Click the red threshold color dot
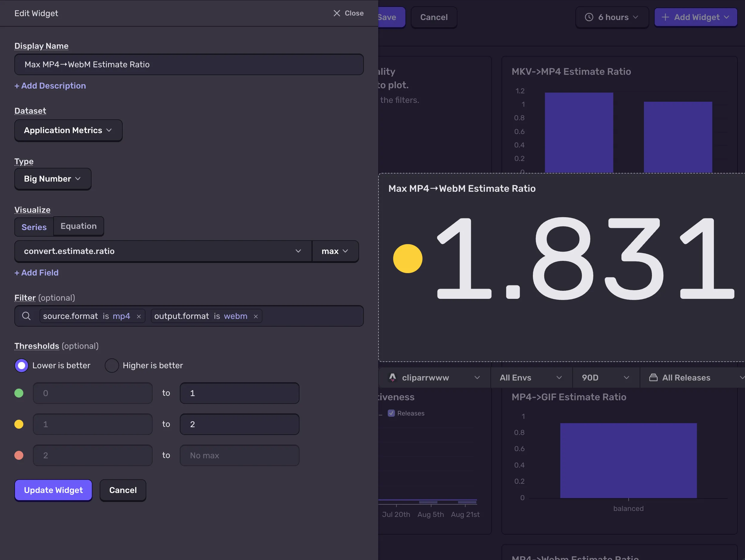The image size is (745, 560). (x=19, y=455)
